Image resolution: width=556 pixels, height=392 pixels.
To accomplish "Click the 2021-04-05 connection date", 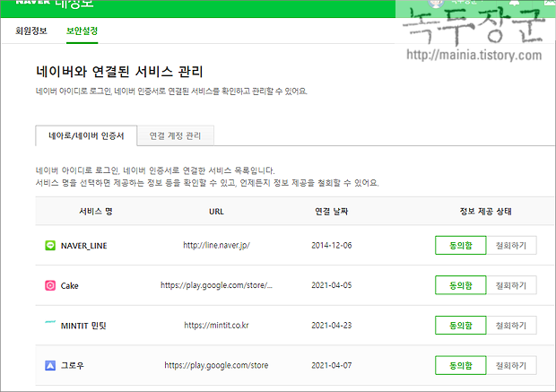I will (332, 285).
